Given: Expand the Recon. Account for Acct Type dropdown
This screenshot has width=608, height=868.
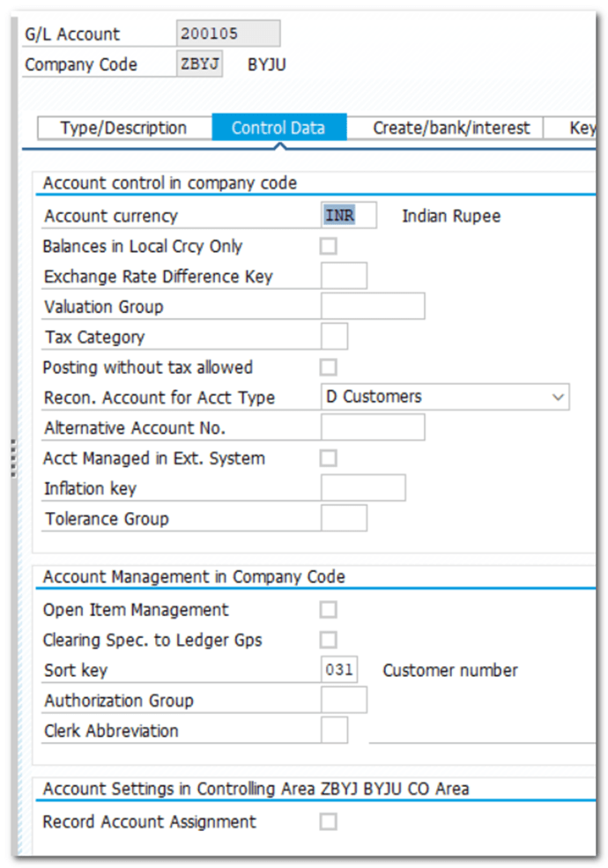Looking at the screenshot, I should 557,397.
